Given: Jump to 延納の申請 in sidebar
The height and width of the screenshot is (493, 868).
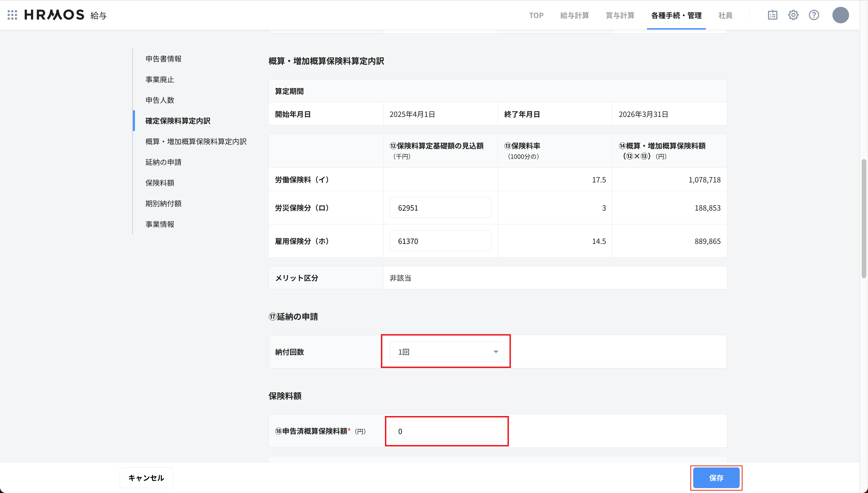Looking at the screenshot, I should click(x=163, y=162).
